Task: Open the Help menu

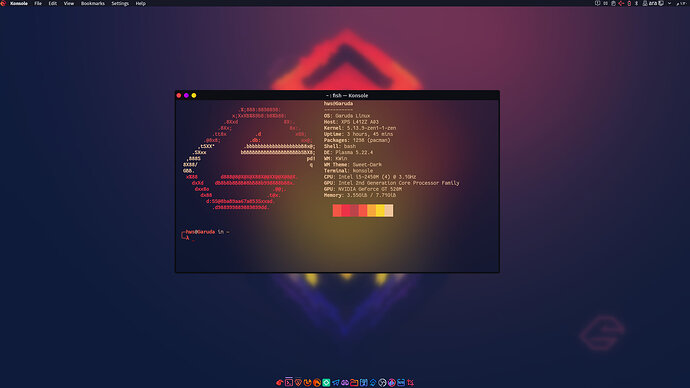Action: [140, 3]
